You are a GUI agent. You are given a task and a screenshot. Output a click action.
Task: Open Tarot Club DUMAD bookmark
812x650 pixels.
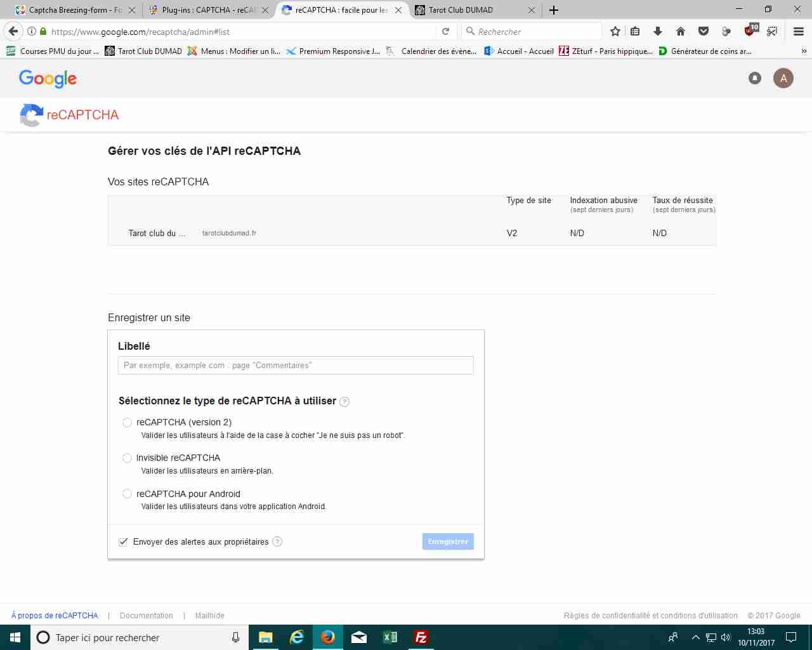[x=143, y=51]
